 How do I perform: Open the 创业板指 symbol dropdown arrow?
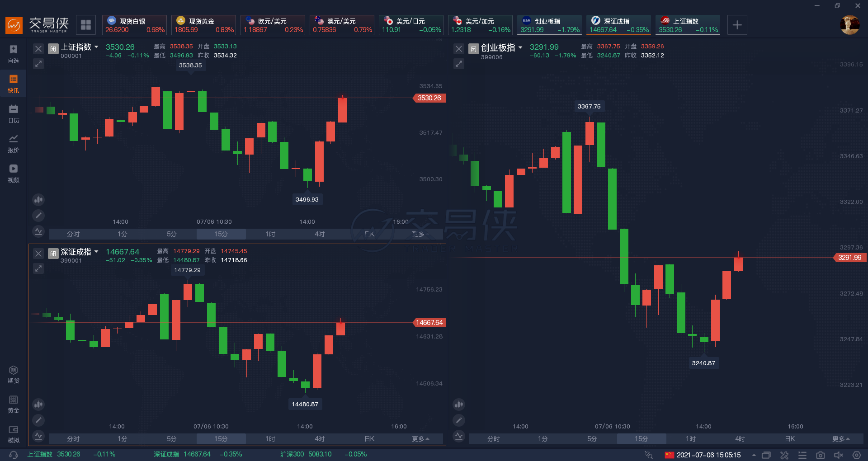520,47
